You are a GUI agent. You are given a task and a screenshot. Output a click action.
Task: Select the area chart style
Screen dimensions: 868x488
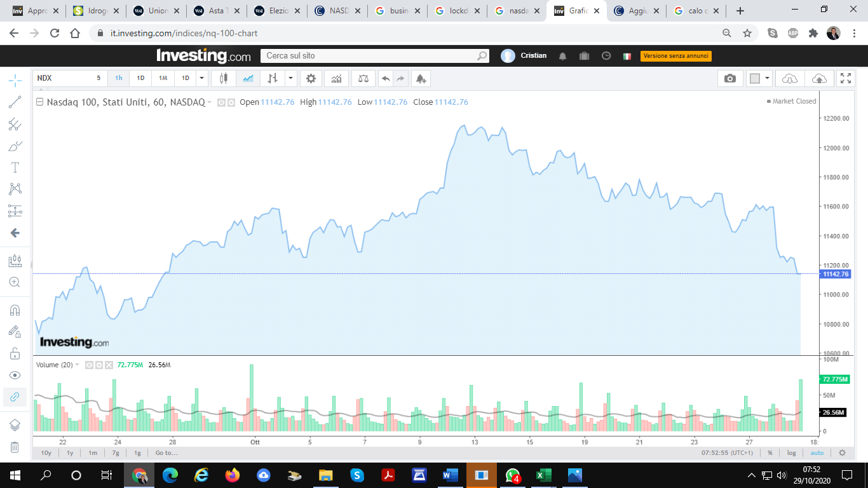pos(248,78)
